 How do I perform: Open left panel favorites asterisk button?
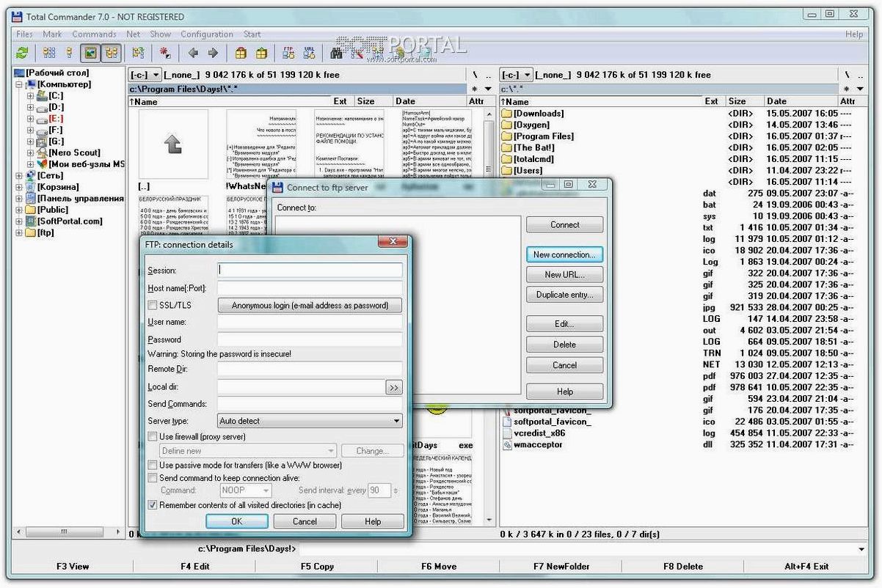(x=475, y=89)
